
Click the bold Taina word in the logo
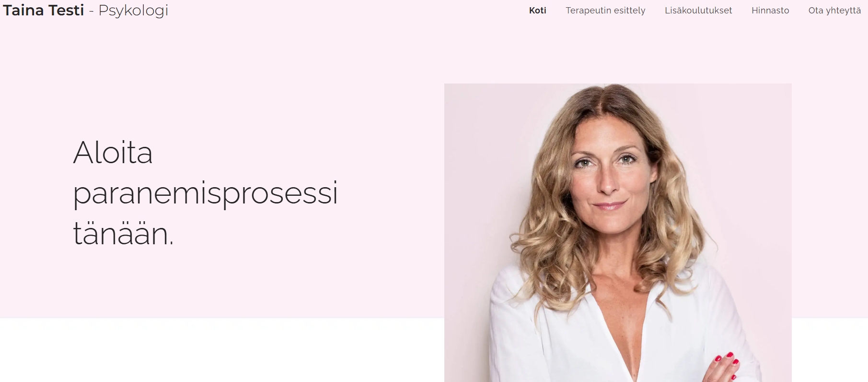23,10
